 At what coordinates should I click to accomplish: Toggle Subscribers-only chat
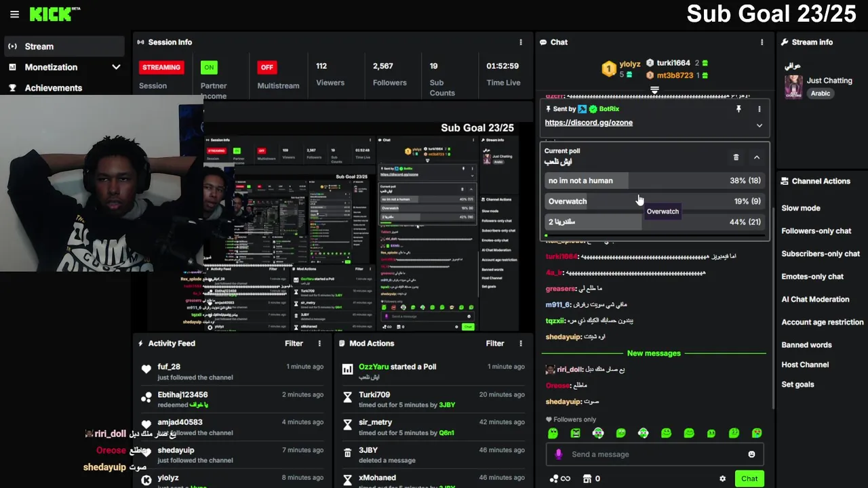tap(821, 254)
